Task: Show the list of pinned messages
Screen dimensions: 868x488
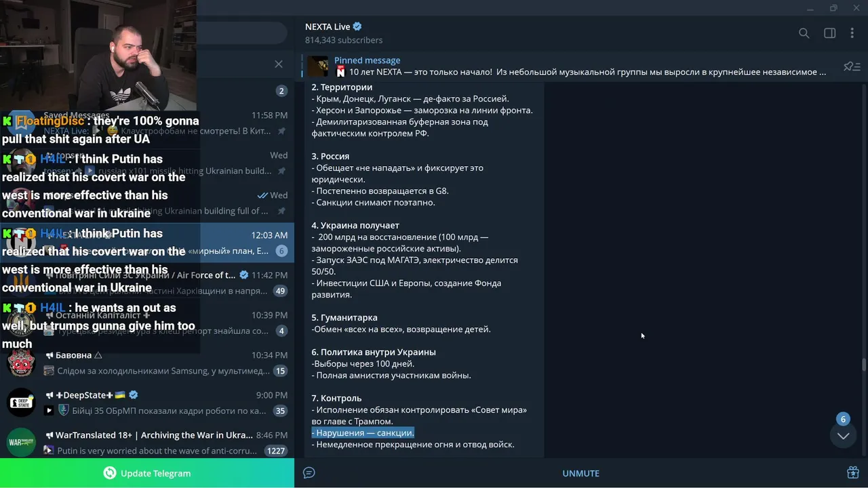Action: tap(852, 66)
